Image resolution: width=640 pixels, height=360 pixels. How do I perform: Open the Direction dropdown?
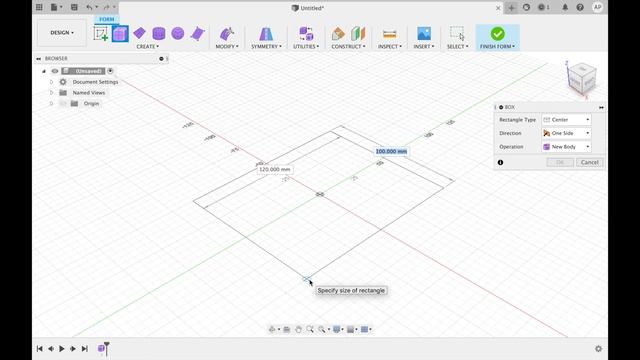tap(566, 133)
